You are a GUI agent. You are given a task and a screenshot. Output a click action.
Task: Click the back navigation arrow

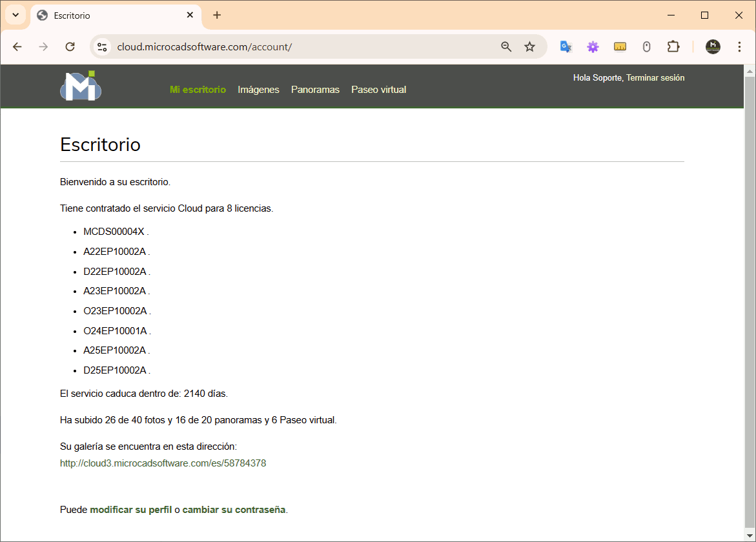(x=17, y=46)
